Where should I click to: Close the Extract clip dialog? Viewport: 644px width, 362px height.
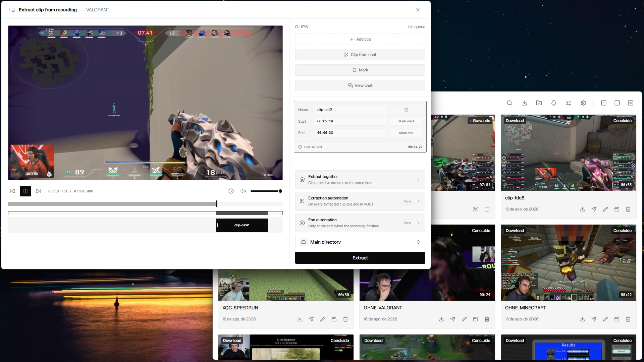(x=418, y=10)
